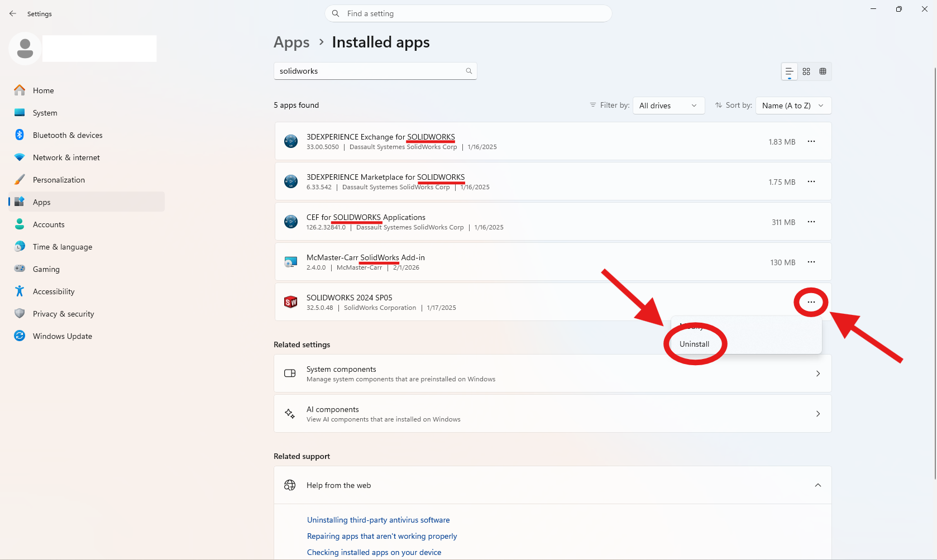Screen dimensions: 937x560
Task: Click the back arrow in Settings
Action: pos(13,13)
